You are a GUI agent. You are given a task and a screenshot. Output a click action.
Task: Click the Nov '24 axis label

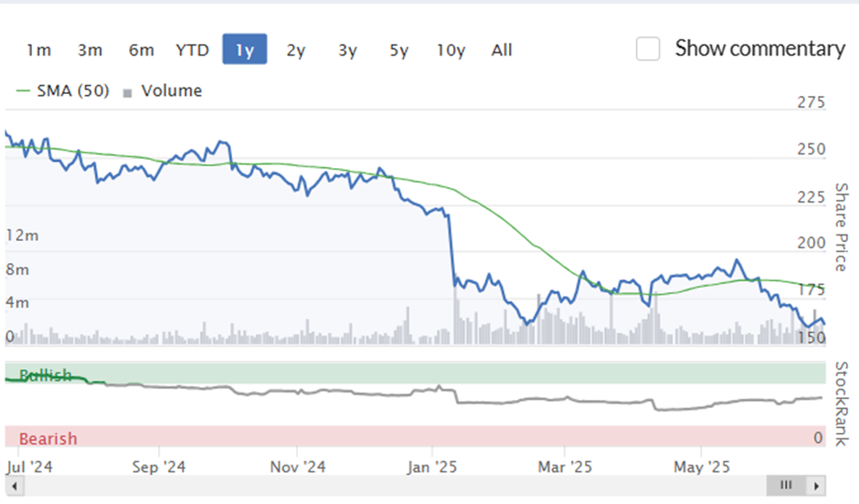click(298, 467)
